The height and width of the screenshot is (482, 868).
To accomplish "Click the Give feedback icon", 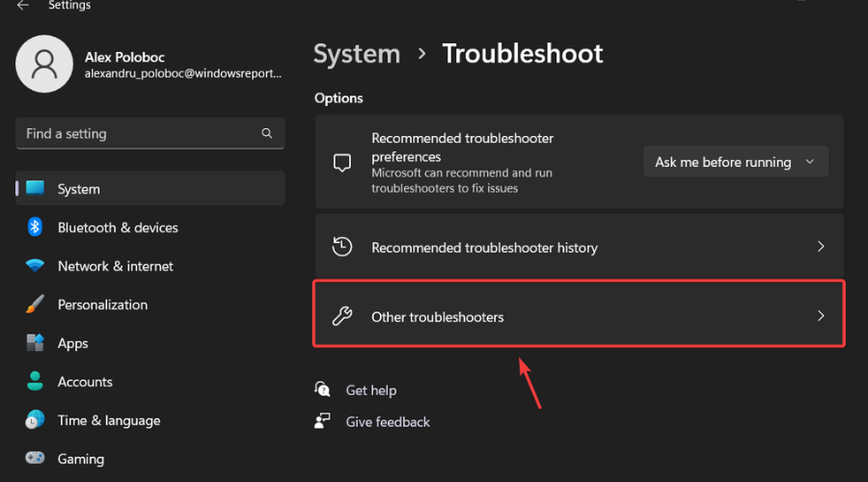I will coord(323,421).
